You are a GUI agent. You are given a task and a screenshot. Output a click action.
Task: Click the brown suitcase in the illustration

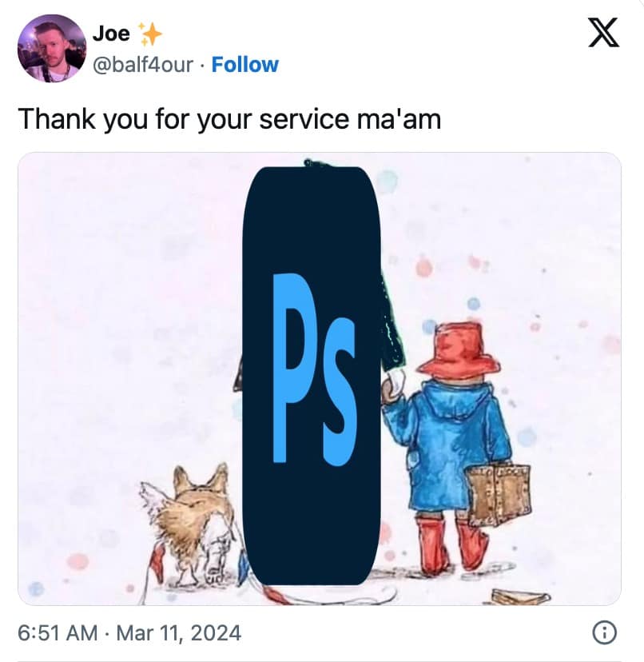[x=498, y=495]
